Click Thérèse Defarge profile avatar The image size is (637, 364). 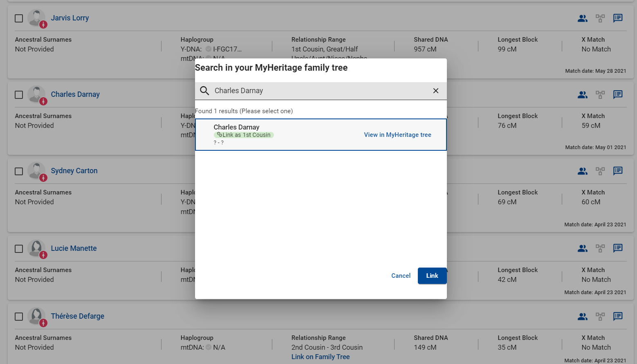tap(37, 317)
